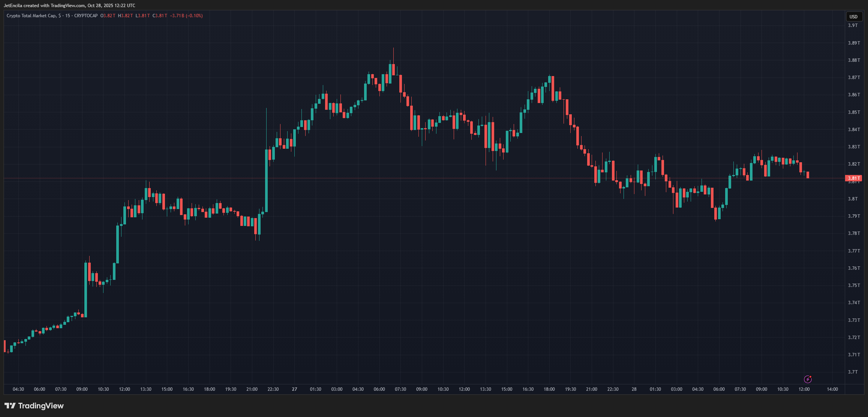Screen dimensions: 868x417
Task: Click the Crypto Total Market Cap symbol title
Action: 31,16
